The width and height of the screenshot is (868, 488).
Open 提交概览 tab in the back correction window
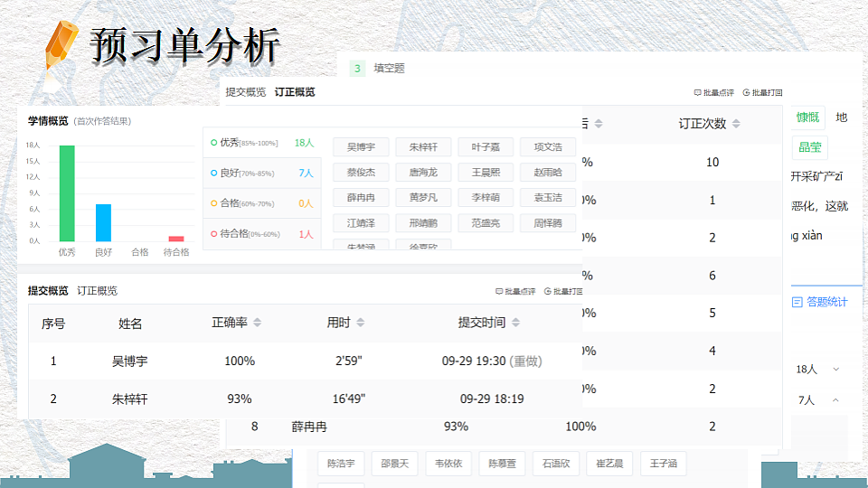click(x=246, y=92)
